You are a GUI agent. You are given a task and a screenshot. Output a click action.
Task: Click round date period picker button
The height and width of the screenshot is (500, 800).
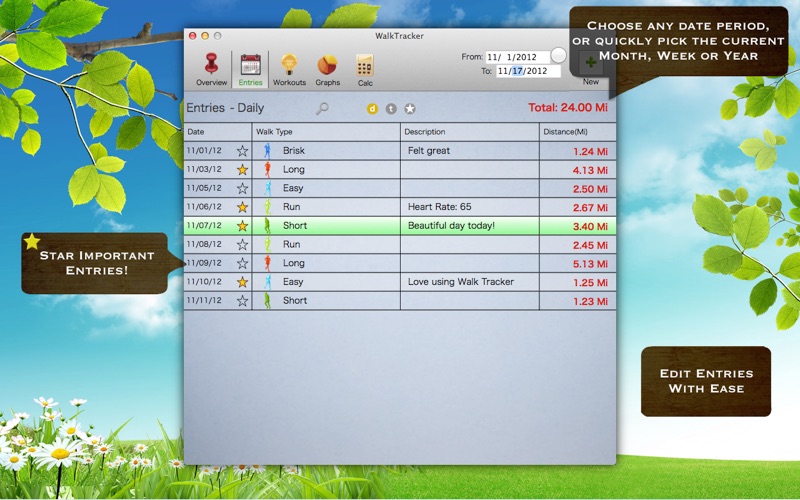pyautogui.click(x=559, y=55)
